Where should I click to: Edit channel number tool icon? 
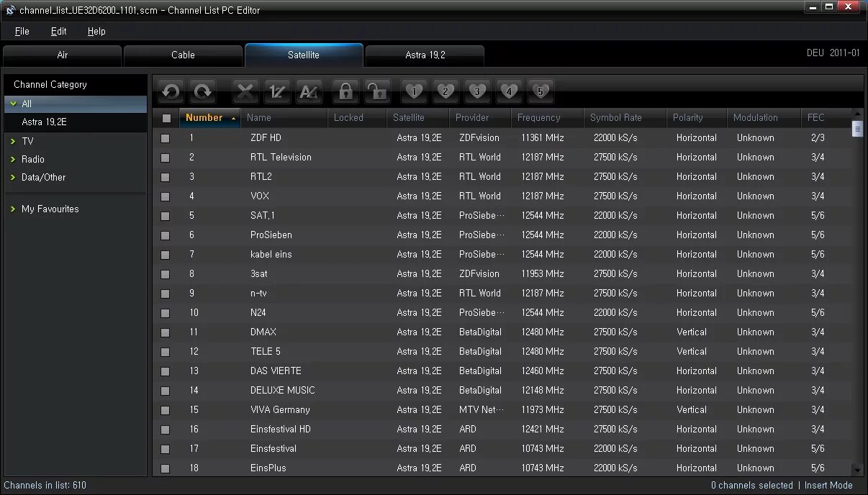277,91
